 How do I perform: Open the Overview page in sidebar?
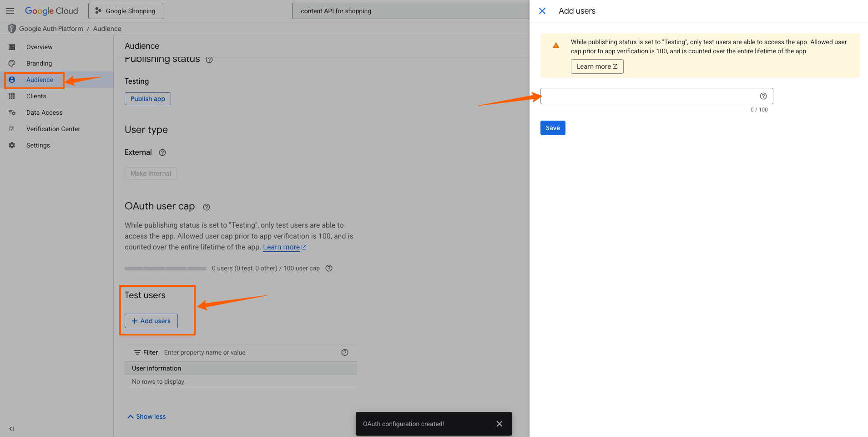(x=39, y=47)
